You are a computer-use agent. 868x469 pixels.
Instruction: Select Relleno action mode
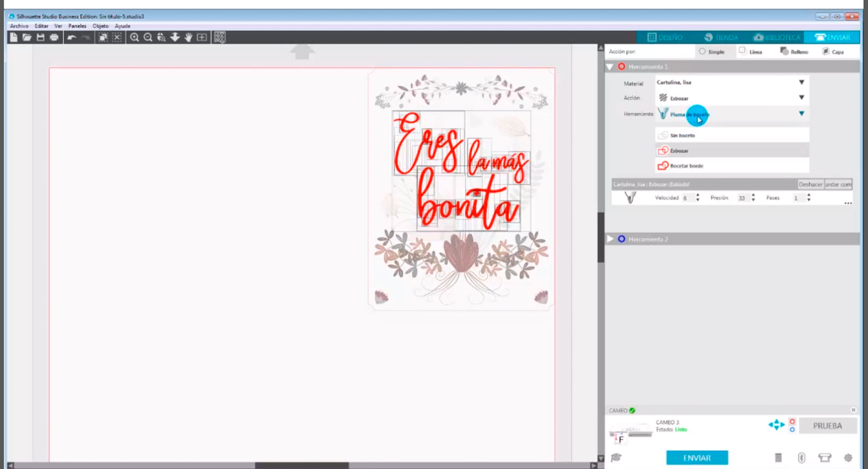[794, 52]
